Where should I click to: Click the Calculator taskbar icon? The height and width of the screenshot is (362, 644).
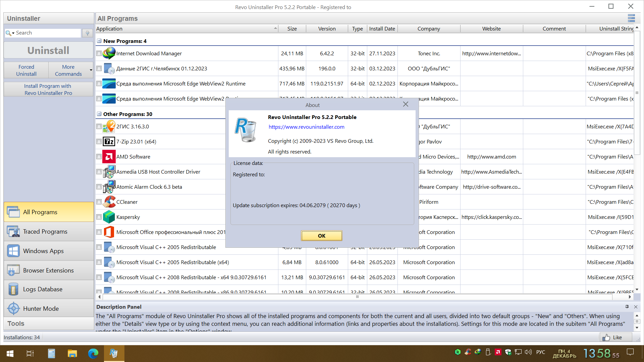click(51, 353)
